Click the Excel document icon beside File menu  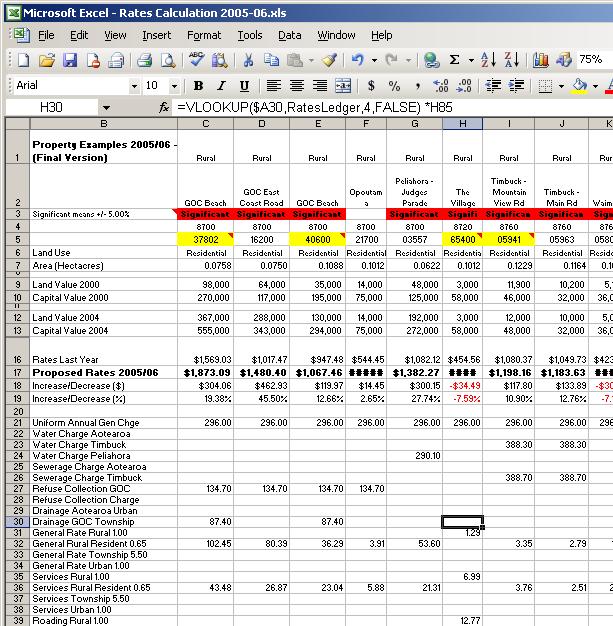click(20, 35)
